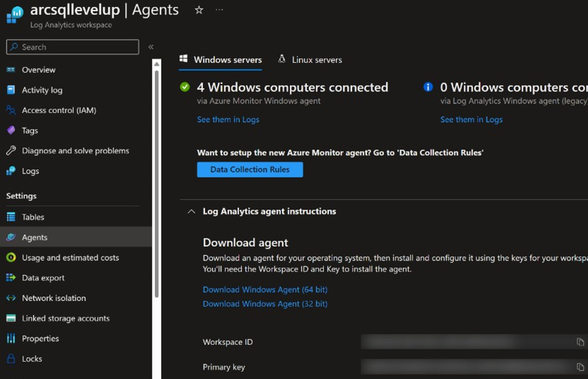Click the green connected checkmark icon
Viewport: 588px width, 379px height.
click(185, 87)
